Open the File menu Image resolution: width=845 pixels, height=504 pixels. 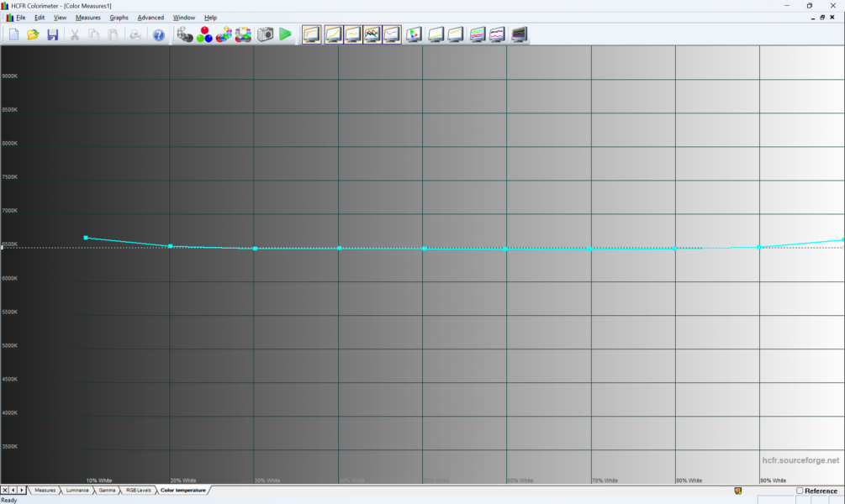tap(21, 18)
